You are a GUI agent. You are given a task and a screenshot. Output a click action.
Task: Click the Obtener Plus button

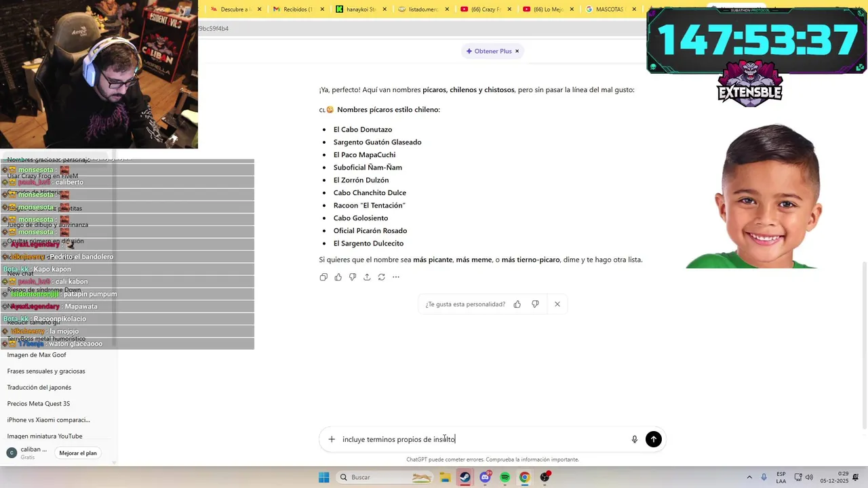pyautogui.click(x=488, y=51)
